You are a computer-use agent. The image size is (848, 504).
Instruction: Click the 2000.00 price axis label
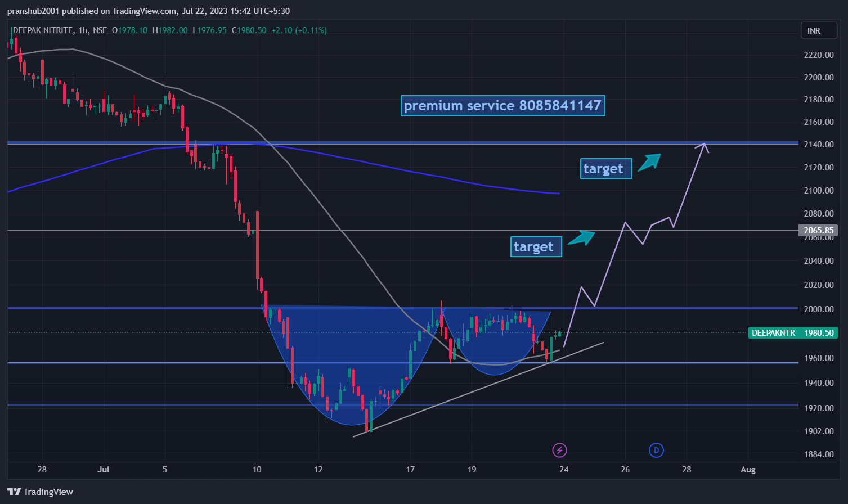[x=819, y=309]
